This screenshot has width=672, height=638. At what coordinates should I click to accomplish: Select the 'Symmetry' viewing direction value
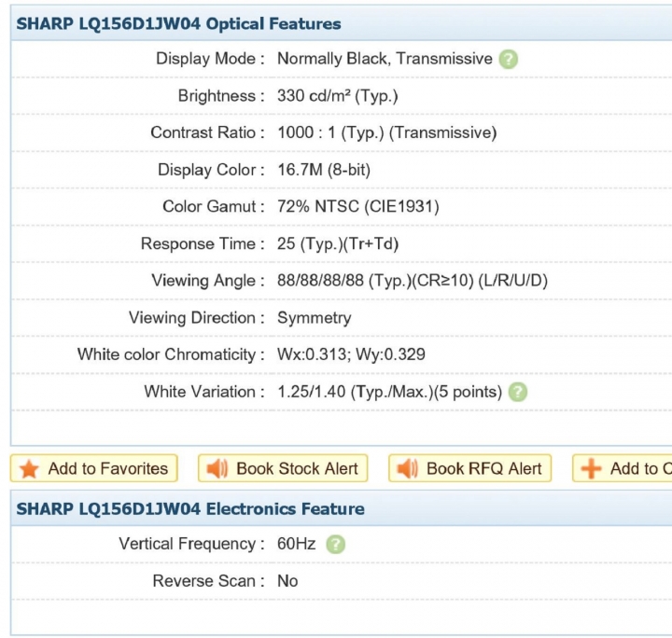[x=315, y=318]
